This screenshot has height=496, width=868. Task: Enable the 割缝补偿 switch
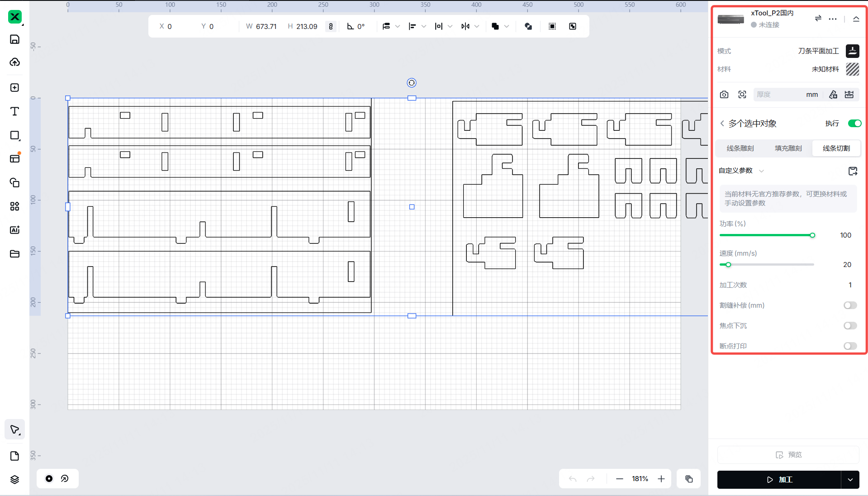click(x=850, y=305)
